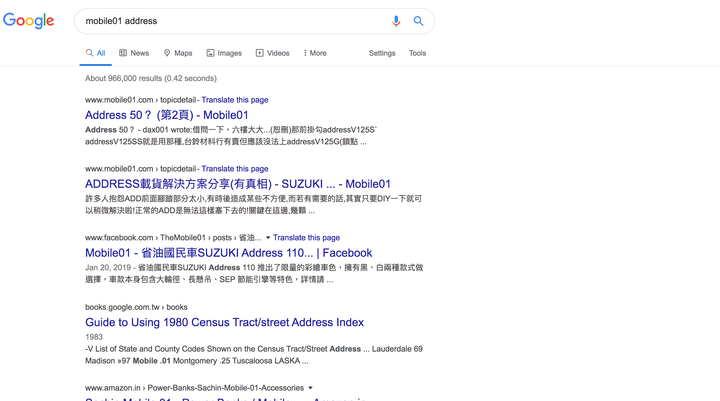Image resolution: width=720 pixels, height=401 pixels.
Task: Open Mobile01 省油國民車SUZUKI Address 110 Facebook result
Action: (229, 253)
